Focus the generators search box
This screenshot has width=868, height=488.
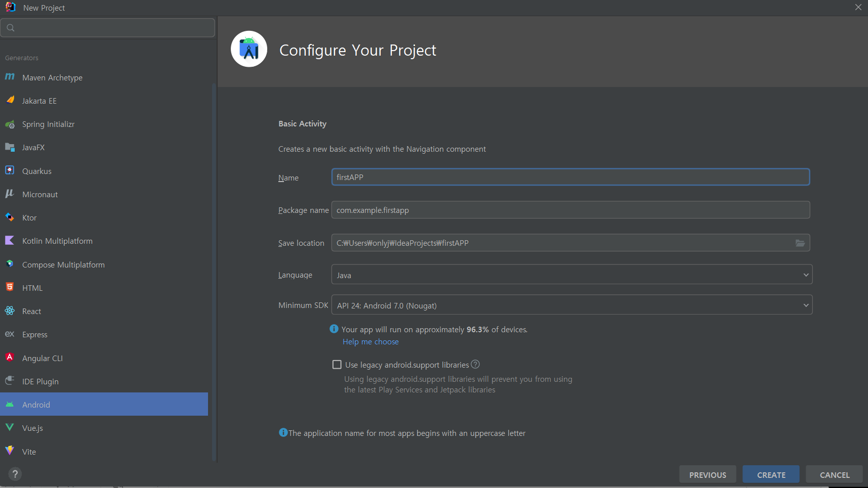(x=108, y=28)
